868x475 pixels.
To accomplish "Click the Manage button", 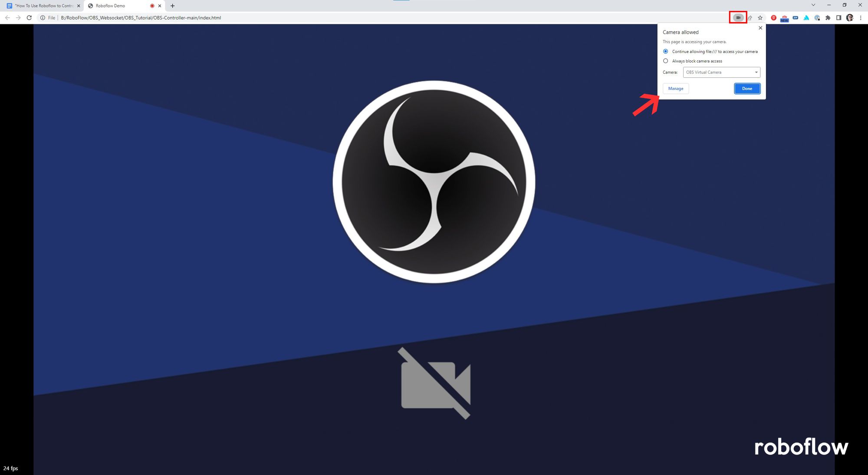I will click(x=675, y=89).
